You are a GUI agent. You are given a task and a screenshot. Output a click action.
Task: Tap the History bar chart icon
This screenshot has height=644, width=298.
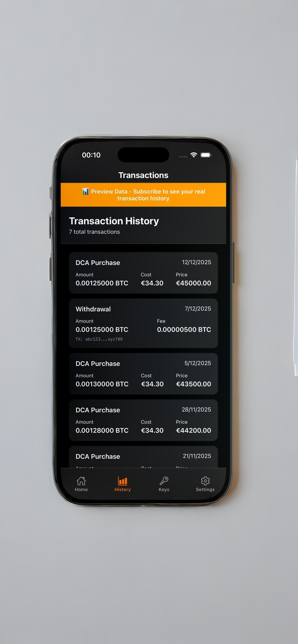point(122,481)
